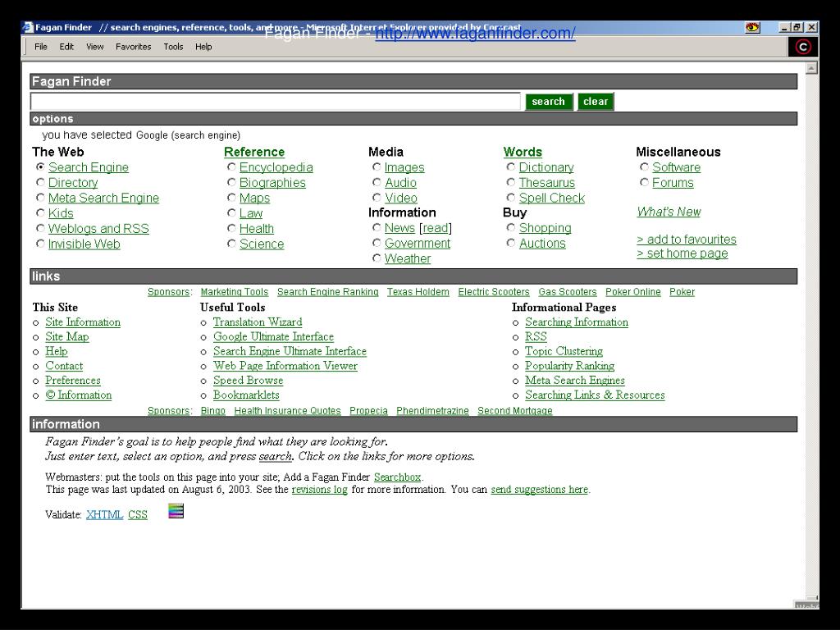Open the Words heading link
The height and width of the screenshot is (630, 840).
[523, 152]
